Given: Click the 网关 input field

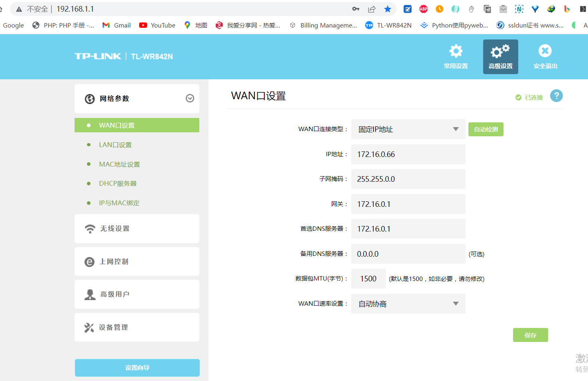Looking at the screenshot, I should [x=408, y=204].
